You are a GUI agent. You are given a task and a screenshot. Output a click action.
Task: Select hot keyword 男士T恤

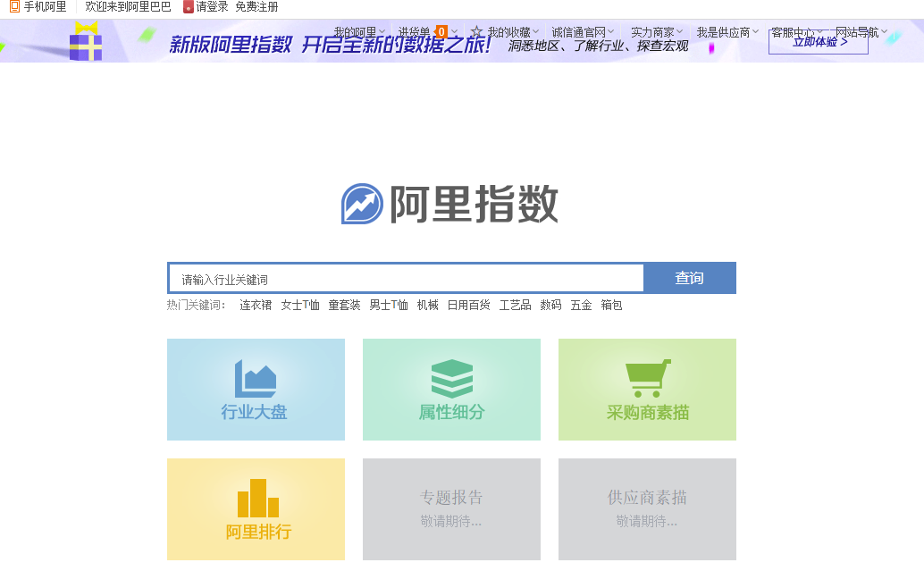[x=389, y=305]
